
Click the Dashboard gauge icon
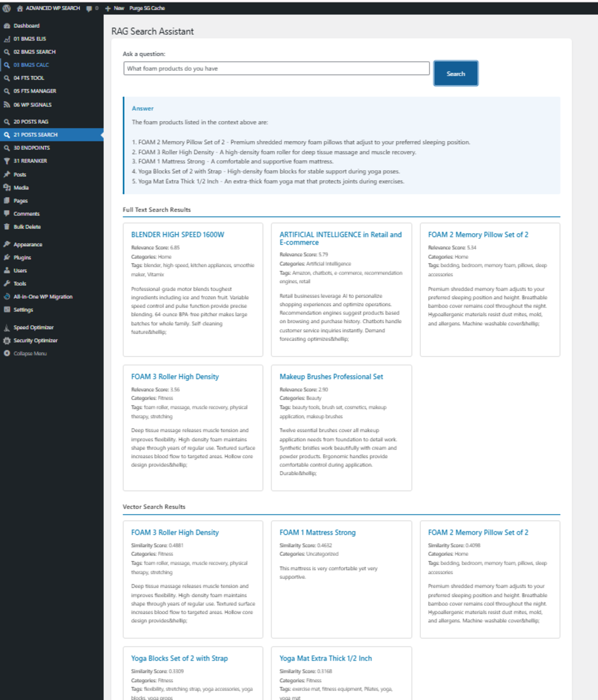[x=7, y=26]
